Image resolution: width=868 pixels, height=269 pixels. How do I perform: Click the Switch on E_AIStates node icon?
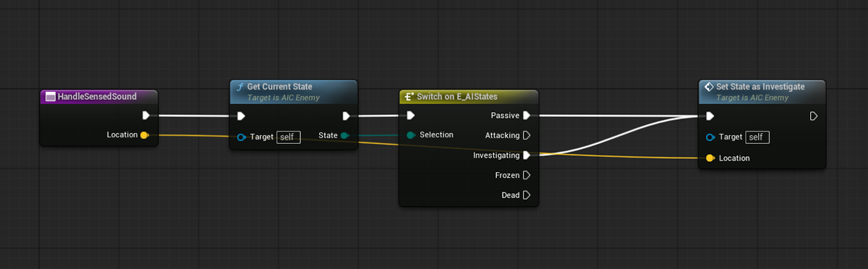(409, 96)
